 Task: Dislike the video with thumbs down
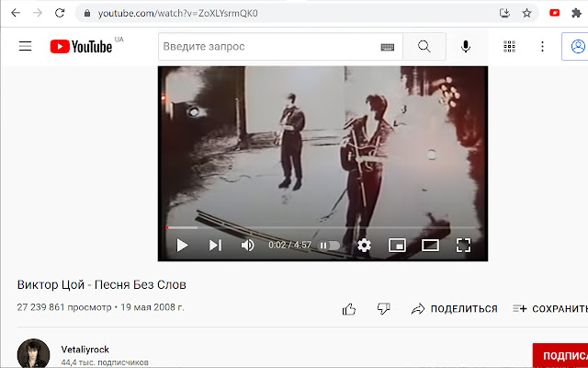point(383,309)
